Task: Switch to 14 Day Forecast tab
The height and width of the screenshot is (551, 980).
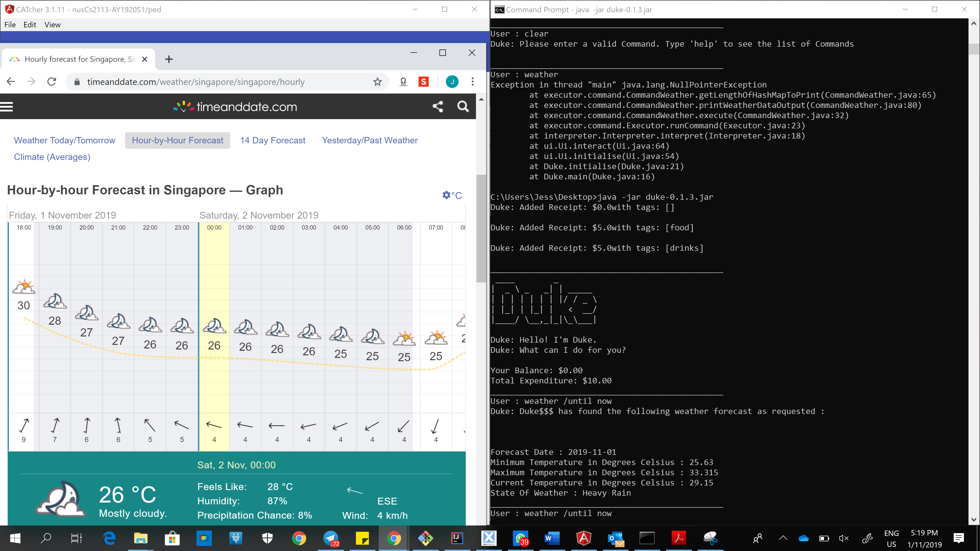Action: click(x=272, y=140)
